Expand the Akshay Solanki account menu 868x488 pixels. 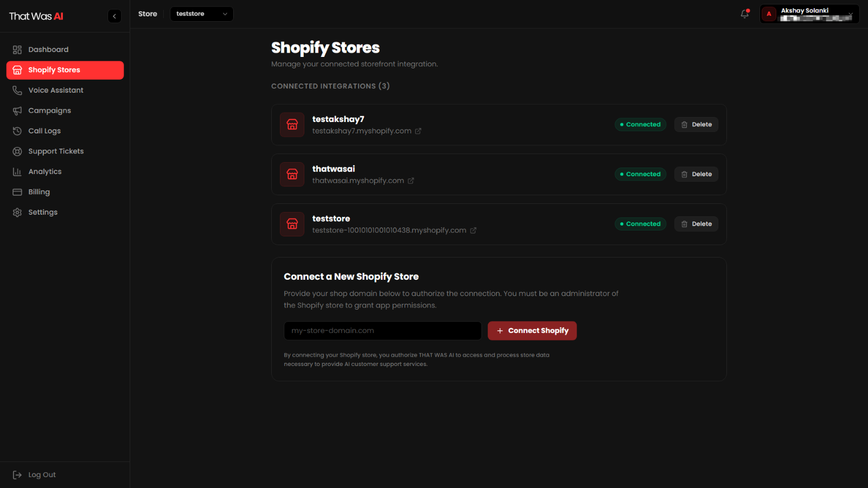[x=809, y=14]
